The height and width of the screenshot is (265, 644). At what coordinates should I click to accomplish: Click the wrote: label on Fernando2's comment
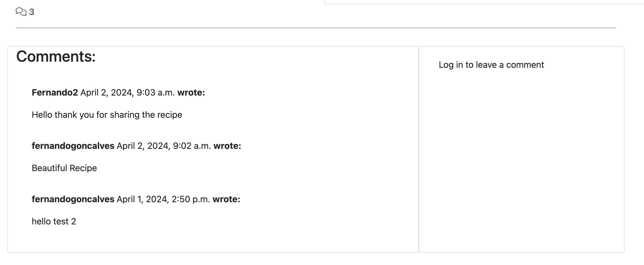click(192, 93)
